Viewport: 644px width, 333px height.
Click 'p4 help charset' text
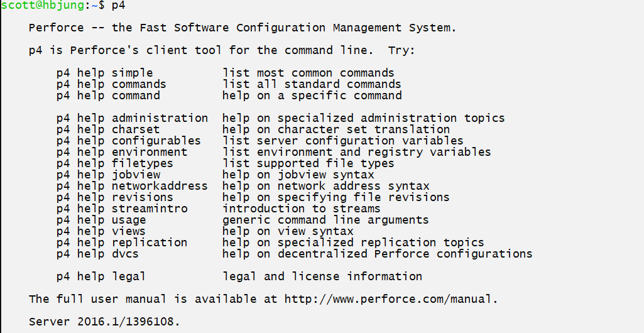[x=108, y=129]
